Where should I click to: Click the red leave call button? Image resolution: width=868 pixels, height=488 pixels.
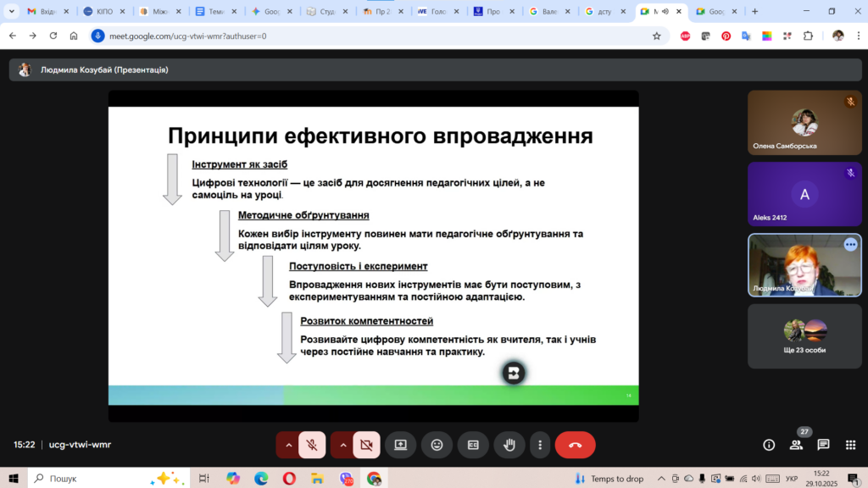[x=575, y=445]
